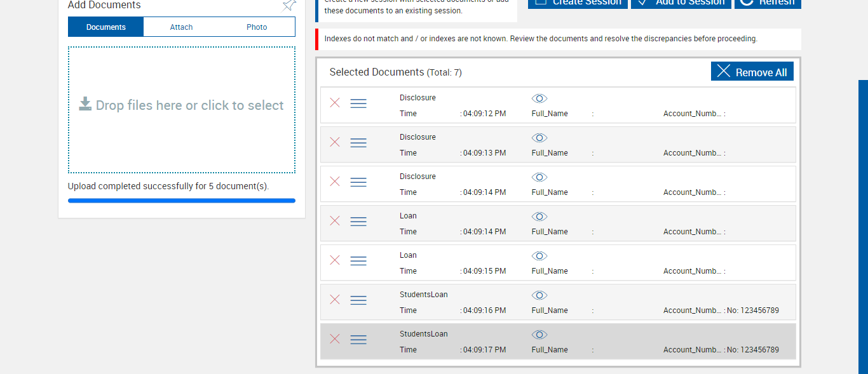The image size is (868, 374).
Task: Switch to the Attach tab
Action: (181, 27)
